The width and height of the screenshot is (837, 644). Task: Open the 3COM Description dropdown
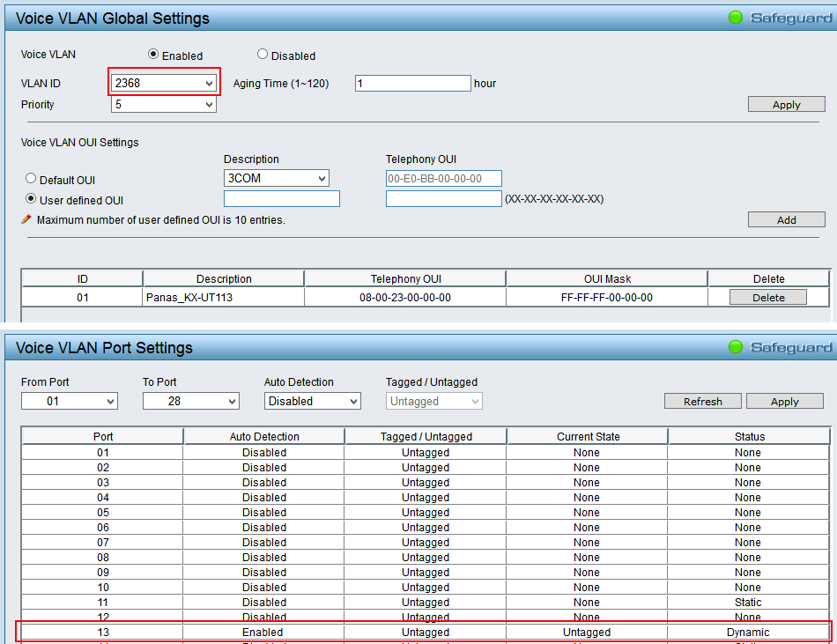tap(276, 179)
